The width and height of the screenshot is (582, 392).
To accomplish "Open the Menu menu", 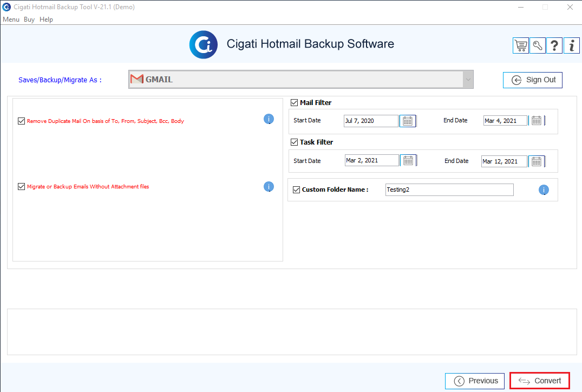I will tap(11, 19).
